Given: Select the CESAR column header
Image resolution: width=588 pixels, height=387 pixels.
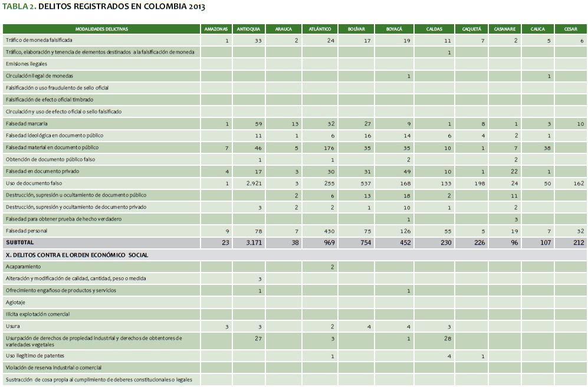Looking at the screenshot, I should point(570,28).
